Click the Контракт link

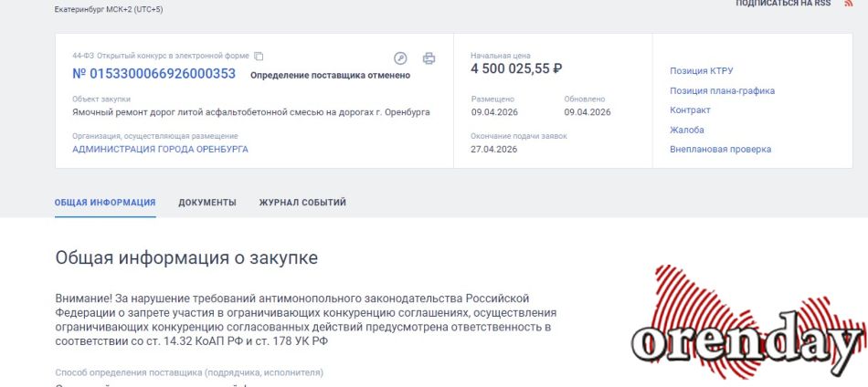click(x=690, y=110)
